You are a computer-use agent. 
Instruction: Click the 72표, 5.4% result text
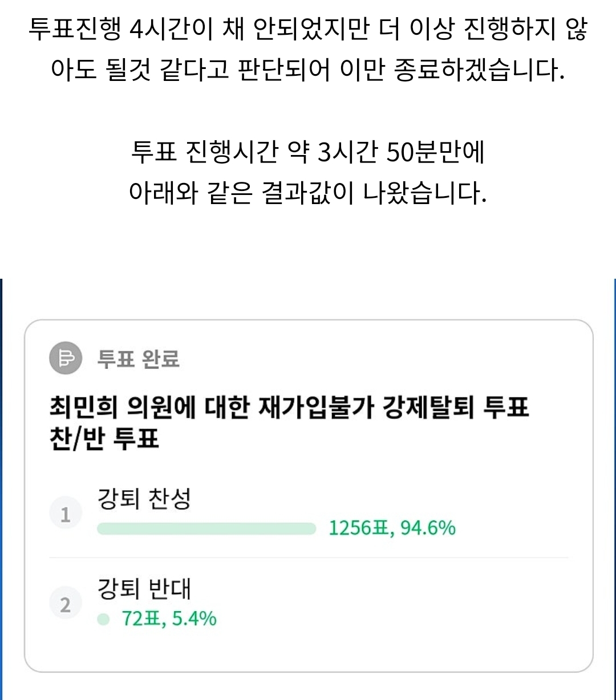pos(169,619)
